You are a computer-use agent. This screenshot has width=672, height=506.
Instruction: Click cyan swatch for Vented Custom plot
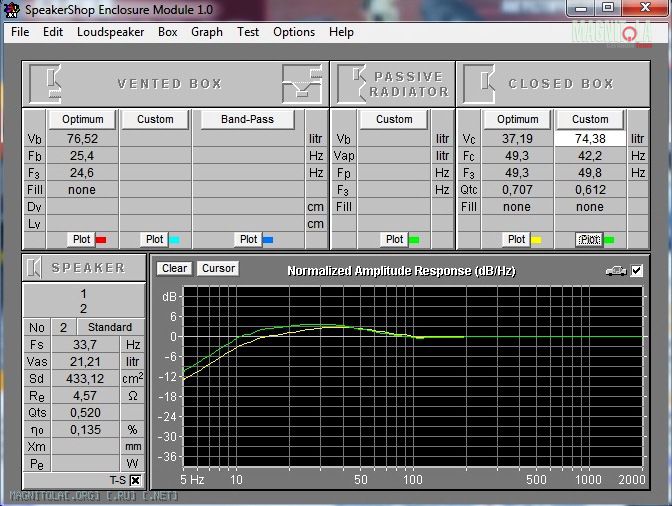pyautogui.click(x=174, y=240)
